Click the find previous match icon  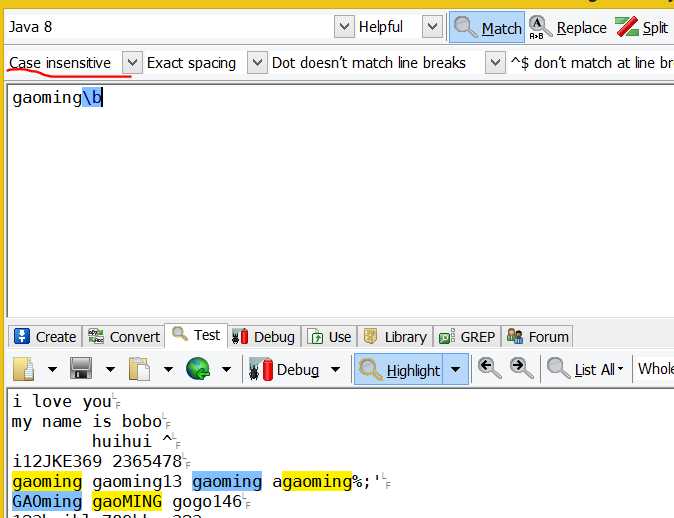490,369
